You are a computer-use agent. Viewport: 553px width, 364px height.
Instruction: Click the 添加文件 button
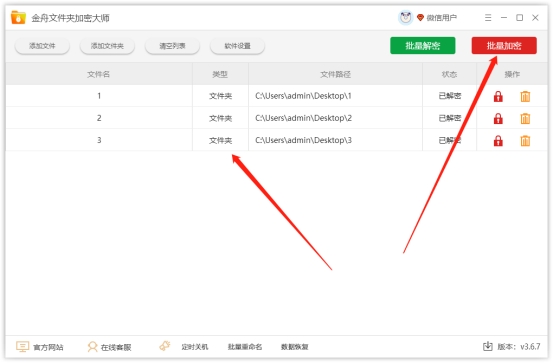coord(42,46)
